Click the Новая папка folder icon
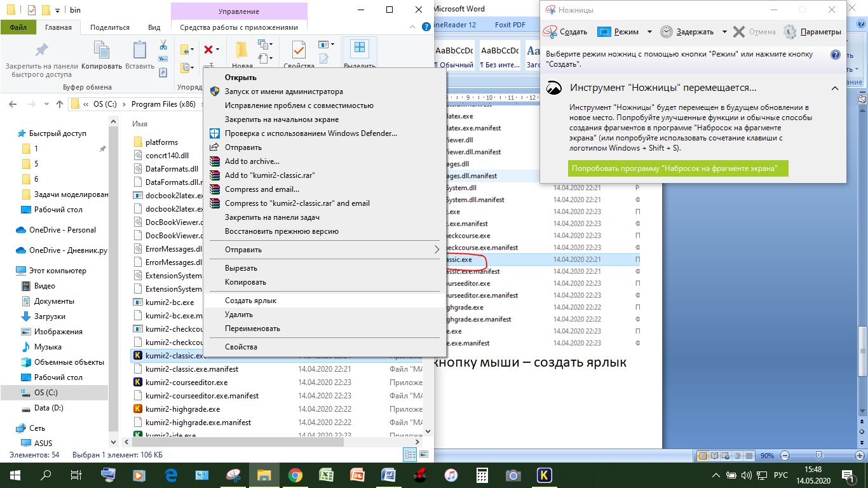The height and width of the screenshot is (488, 868). 241,51
